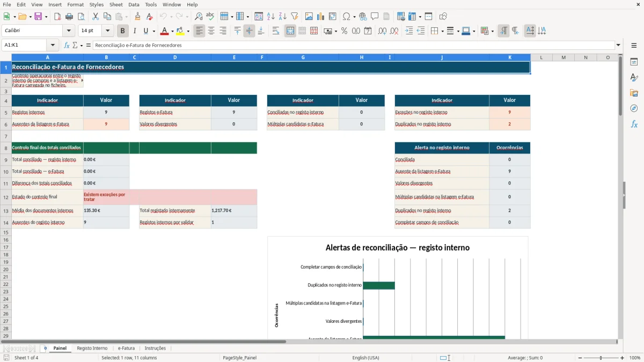
Task: Open the sidebar Properties panel icon
Action: [634, 62]
